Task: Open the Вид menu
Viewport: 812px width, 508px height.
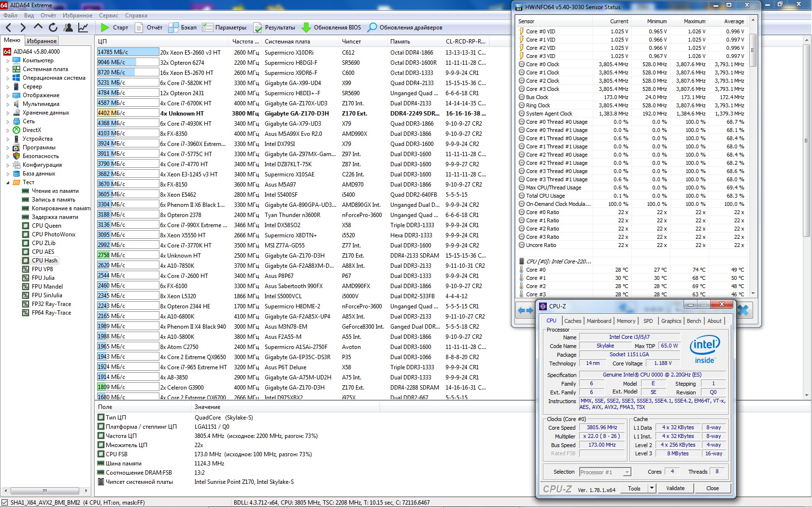Action: coord(29,15)
